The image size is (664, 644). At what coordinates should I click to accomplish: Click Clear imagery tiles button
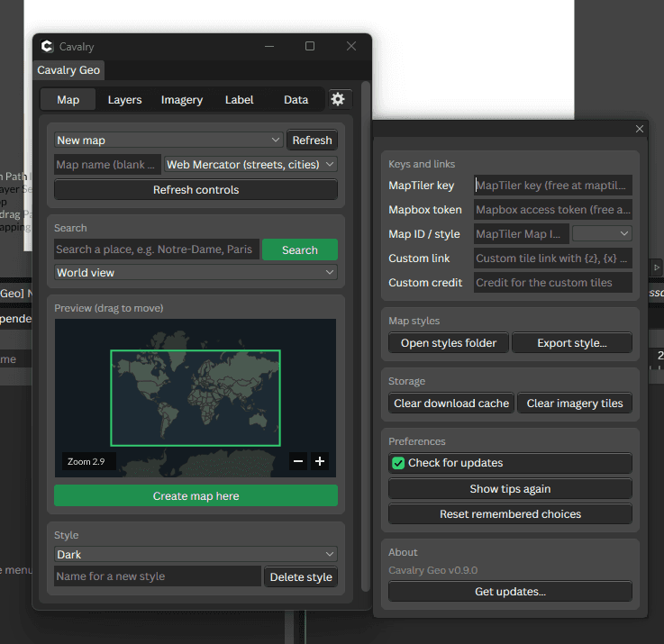click(x=575, y=404)
